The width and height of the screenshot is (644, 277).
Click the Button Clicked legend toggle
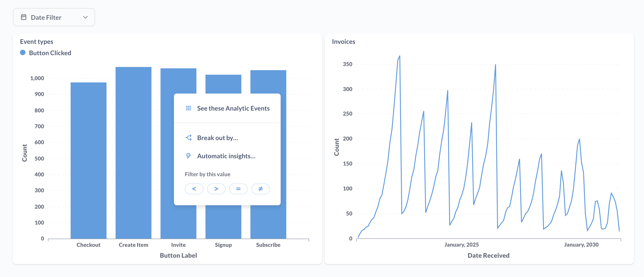coord(45,52)
